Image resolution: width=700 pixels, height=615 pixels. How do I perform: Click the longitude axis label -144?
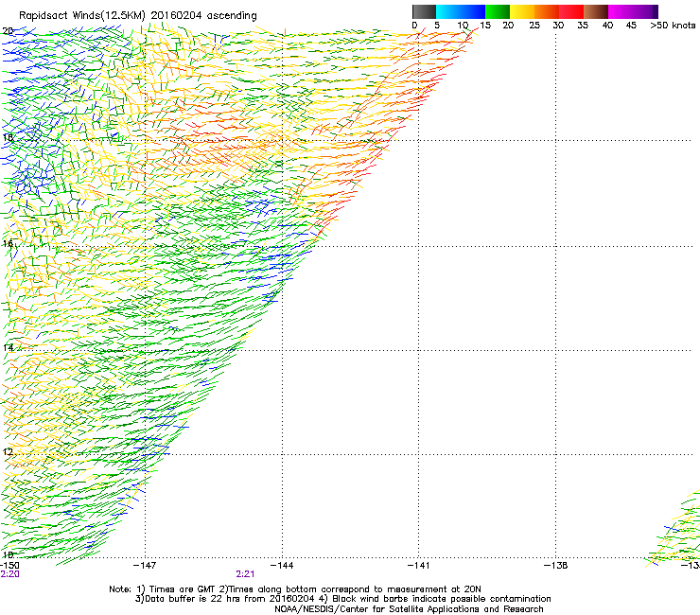pos(282,566)
